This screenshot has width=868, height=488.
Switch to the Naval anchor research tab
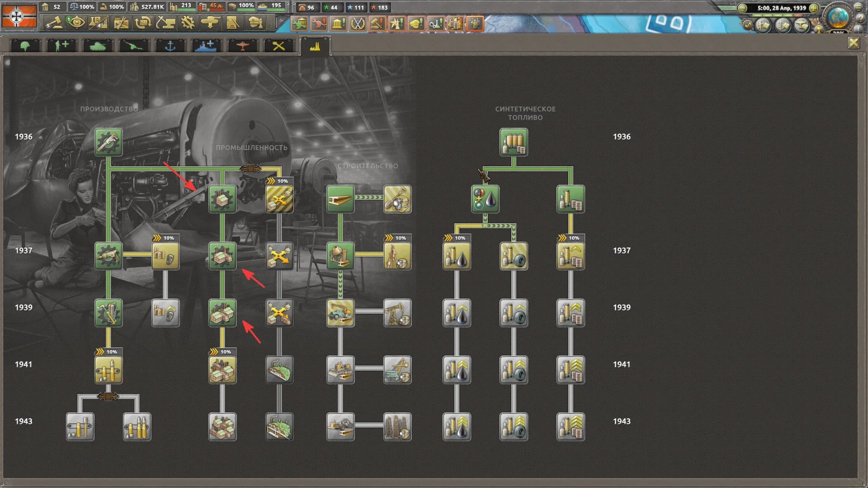(x=170, y=46)
